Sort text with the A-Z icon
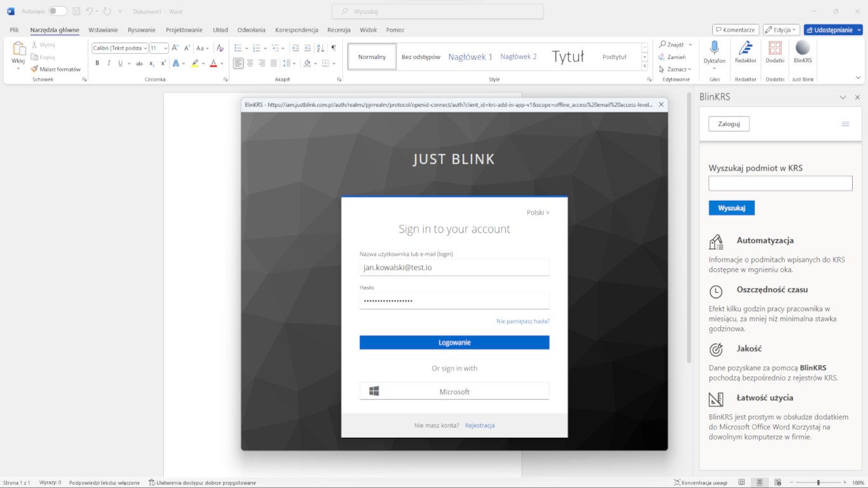 coord(320,48)
